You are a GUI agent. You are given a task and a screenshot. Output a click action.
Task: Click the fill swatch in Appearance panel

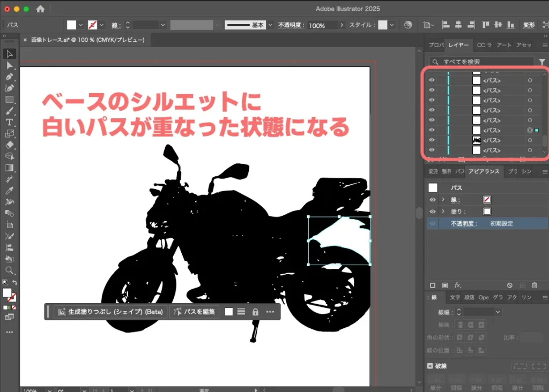click(487, 212)
